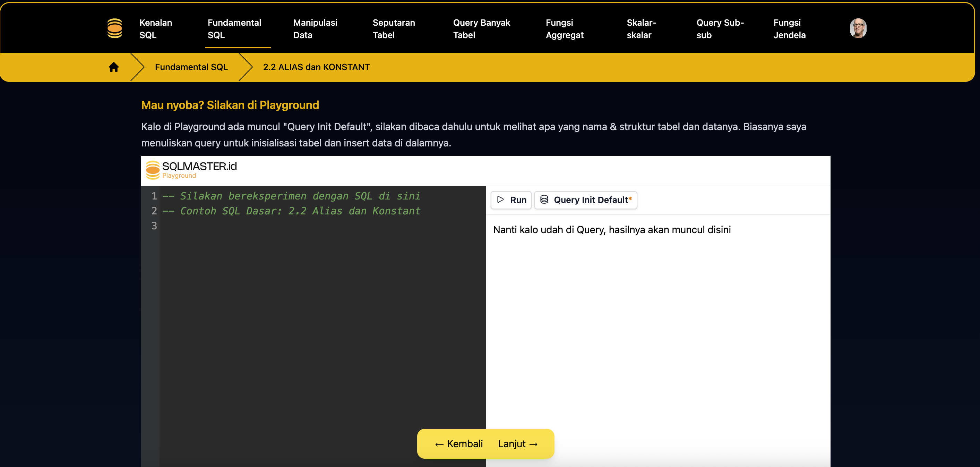
Task: Open the Fungsi Aggregat menu
Action: tap(565, 28)
